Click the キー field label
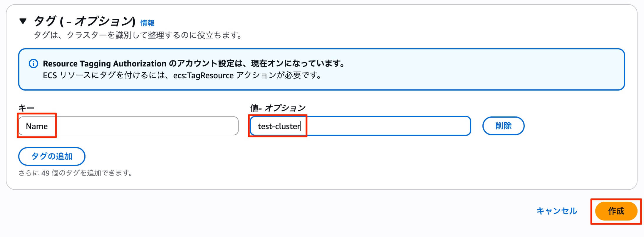The height and width of the screenshot is (237, 644). 26,108
